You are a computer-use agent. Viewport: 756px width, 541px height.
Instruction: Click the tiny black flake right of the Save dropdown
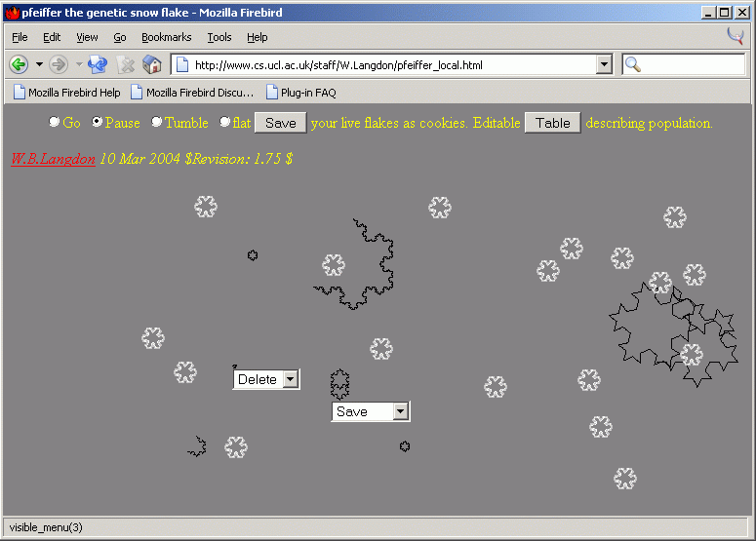[x=405, y=446]
